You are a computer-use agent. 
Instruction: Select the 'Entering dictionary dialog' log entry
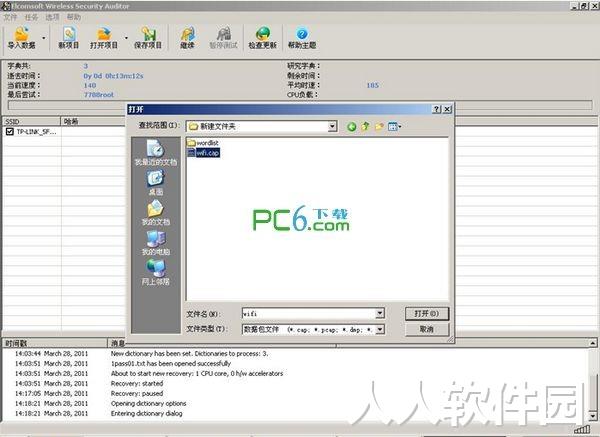[x=147, y=413]
